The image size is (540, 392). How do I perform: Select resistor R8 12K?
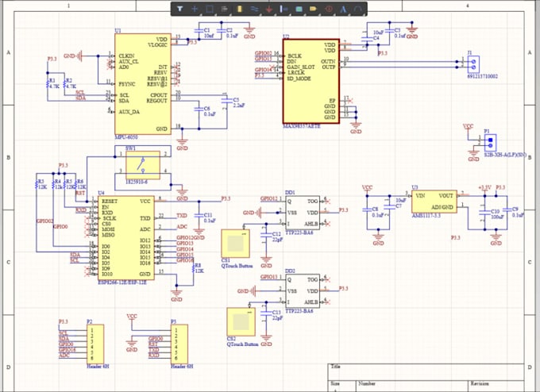pos(194,268)
